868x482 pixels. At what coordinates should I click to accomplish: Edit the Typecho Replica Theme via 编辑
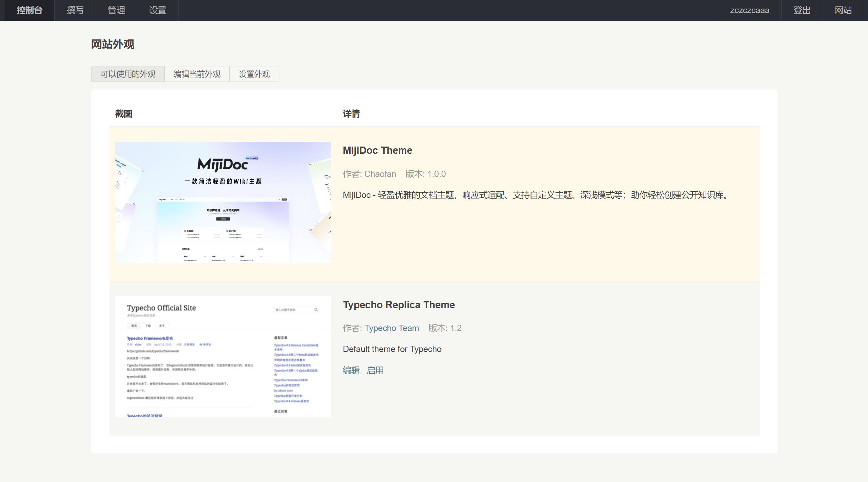click(351, 370)
